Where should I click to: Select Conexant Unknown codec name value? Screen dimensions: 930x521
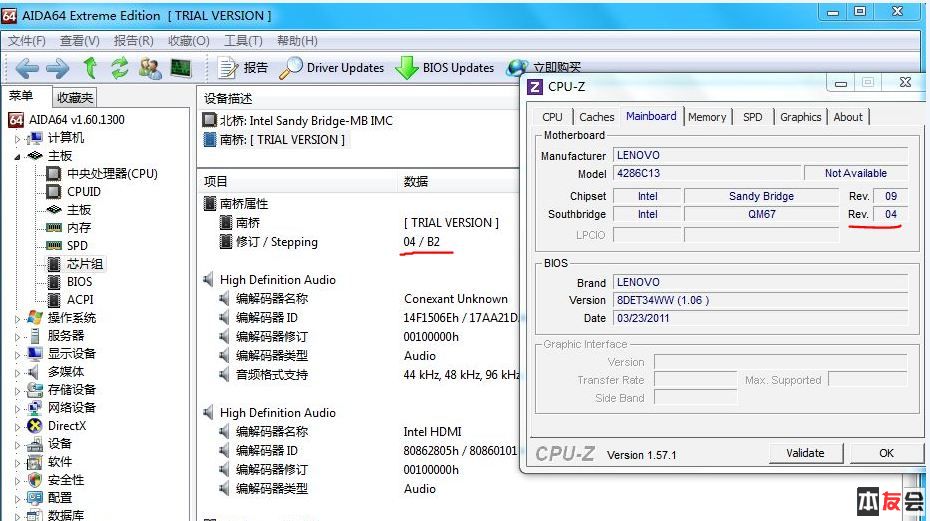click(x=456, y=298)
